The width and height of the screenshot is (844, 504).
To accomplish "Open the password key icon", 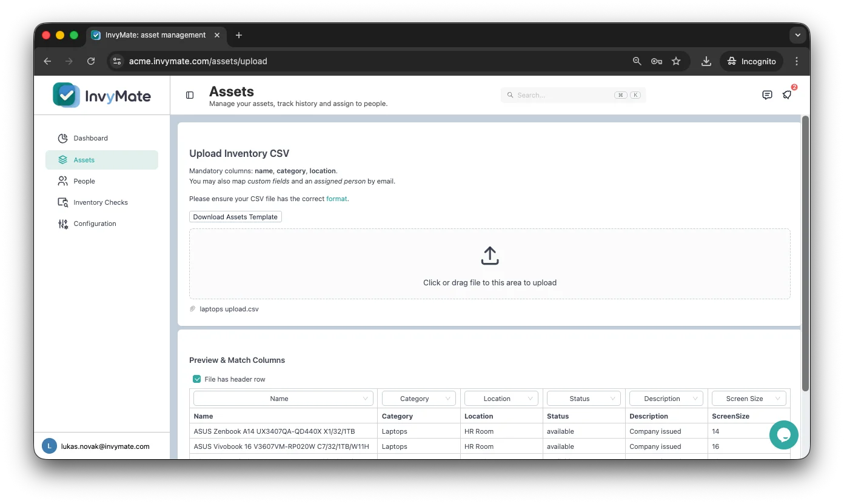I will pos(656,61).
